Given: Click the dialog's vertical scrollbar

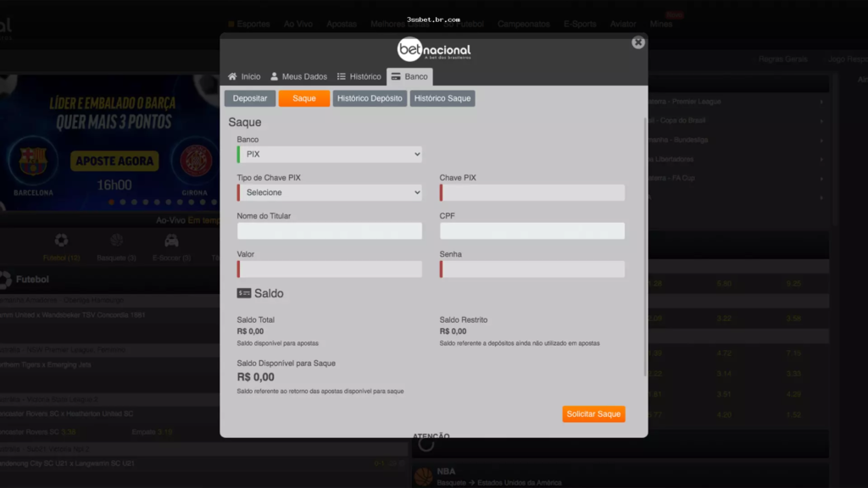Looking at the screenshot, I should pos(645,247).
